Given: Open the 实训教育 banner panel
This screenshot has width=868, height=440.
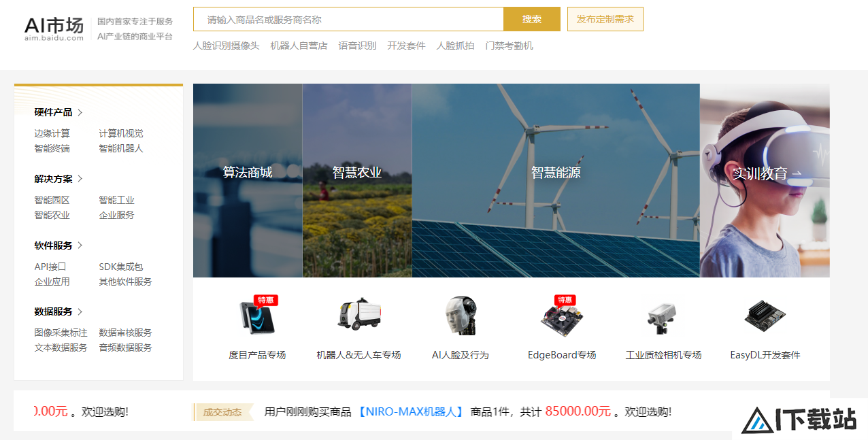Looking at the screenshot, I should [x=765, y=180].
